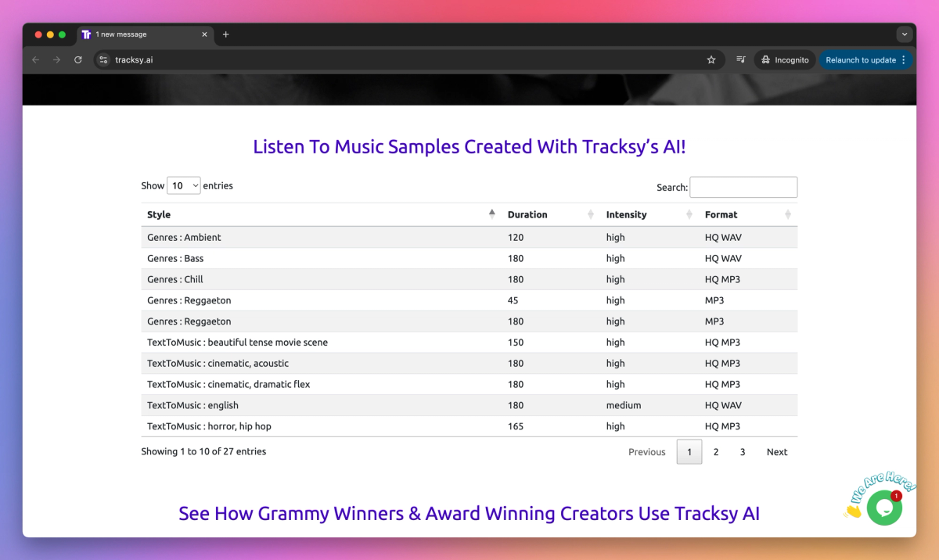
Task: Click 'TextToMusic : cinematic, acoustic' row
Action: tap(469, 364)
